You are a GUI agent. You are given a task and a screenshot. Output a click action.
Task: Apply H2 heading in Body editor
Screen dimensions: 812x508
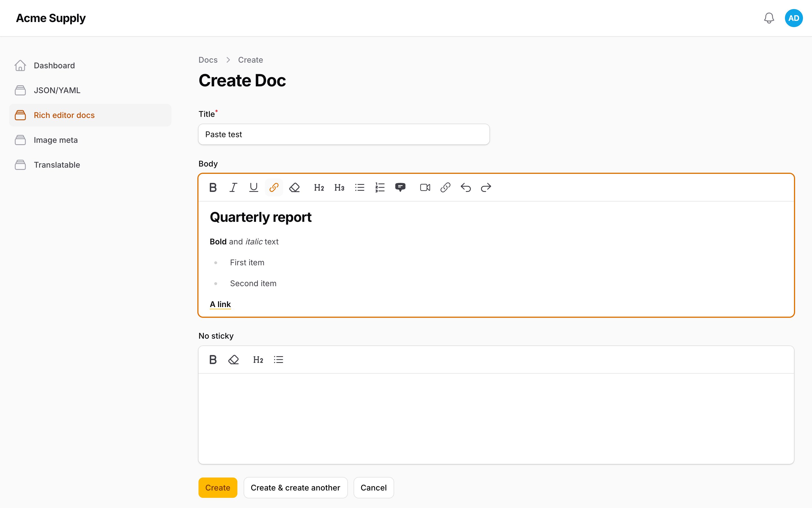click(319, 187)
